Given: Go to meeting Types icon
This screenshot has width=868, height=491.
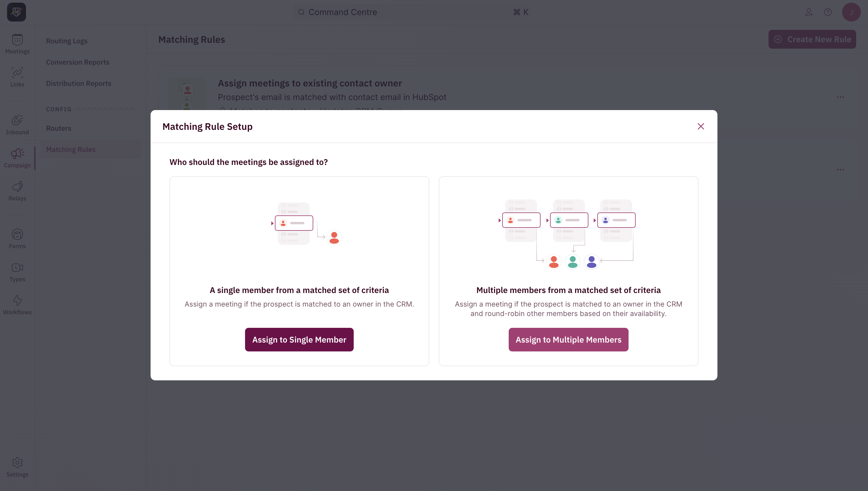Looking at the screenshot, I should tap(17, 272).
